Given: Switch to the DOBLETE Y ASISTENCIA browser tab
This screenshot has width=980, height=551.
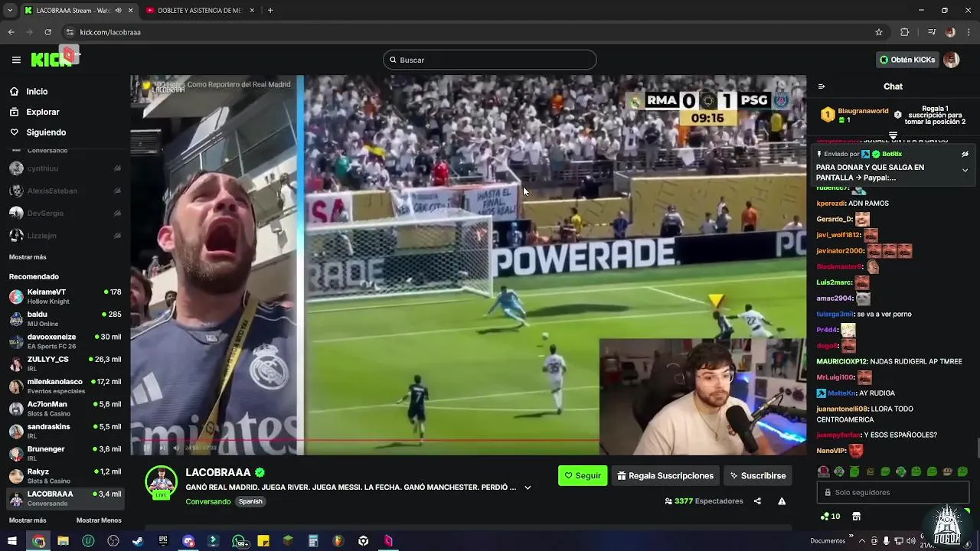Looking at the screenshot, I should tap(198, 11).
